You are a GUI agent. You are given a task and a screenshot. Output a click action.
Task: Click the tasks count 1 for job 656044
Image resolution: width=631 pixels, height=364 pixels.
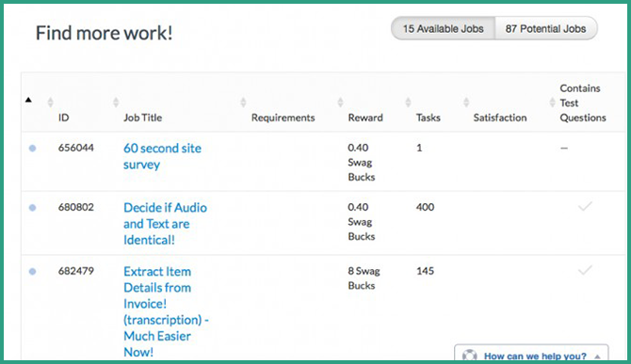click(x=419, y=148)
